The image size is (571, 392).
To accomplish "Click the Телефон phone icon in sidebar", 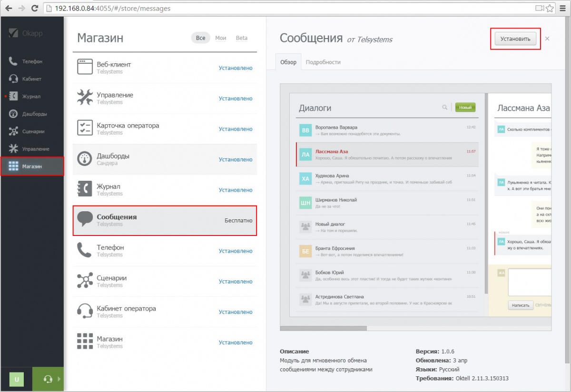I will (x=14, y=61).
